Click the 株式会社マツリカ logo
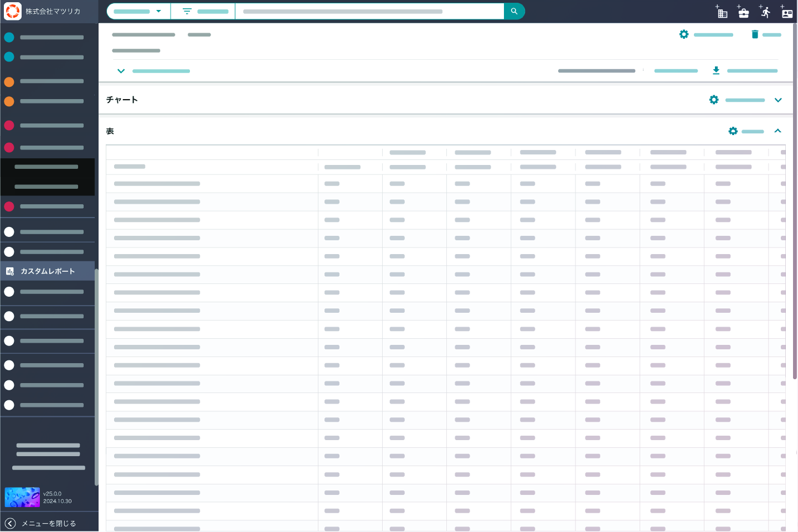Viewport: 798px width, 532px height. [x=13, y=11]
